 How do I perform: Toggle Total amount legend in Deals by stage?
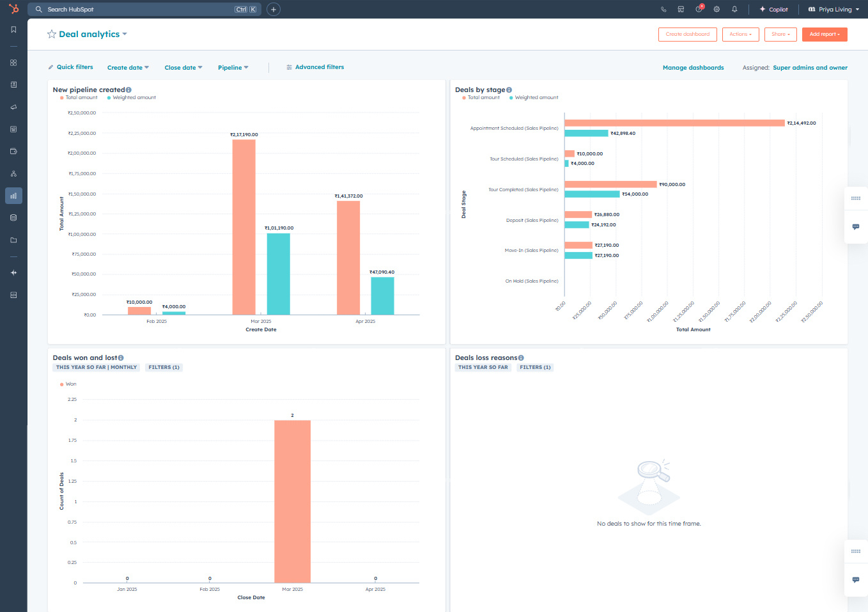tap(483, 98)
